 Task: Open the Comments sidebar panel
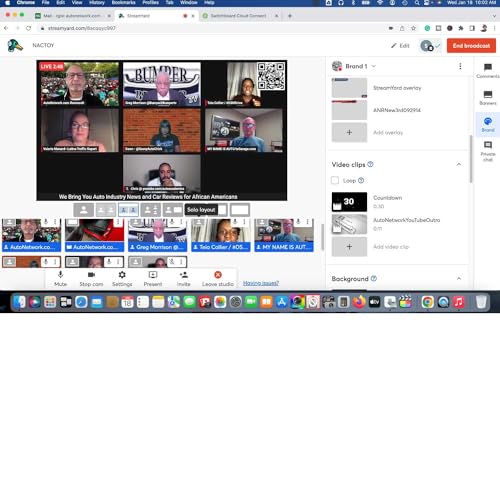[x=488, y=70]
